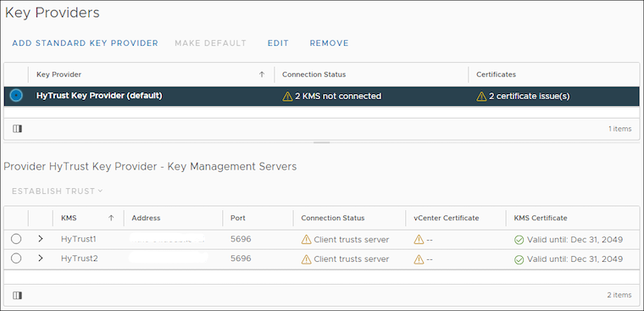Click warning icon beside 2 KMS not connected
The width and height of the screenshot is (644, 311).
[x=287, y=96]
